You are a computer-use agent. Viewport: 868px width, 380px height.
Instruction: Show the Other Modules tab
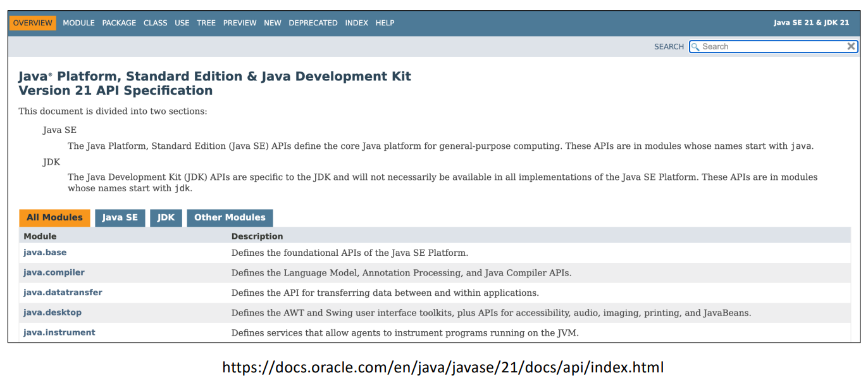[x=230, y=218]
